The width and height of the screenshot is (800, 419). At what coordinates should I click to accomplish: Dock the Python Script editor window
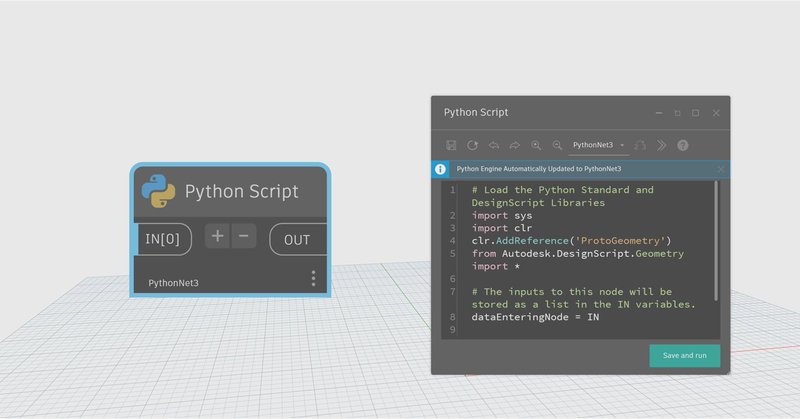pyautogui.click(x=678, y=113)
